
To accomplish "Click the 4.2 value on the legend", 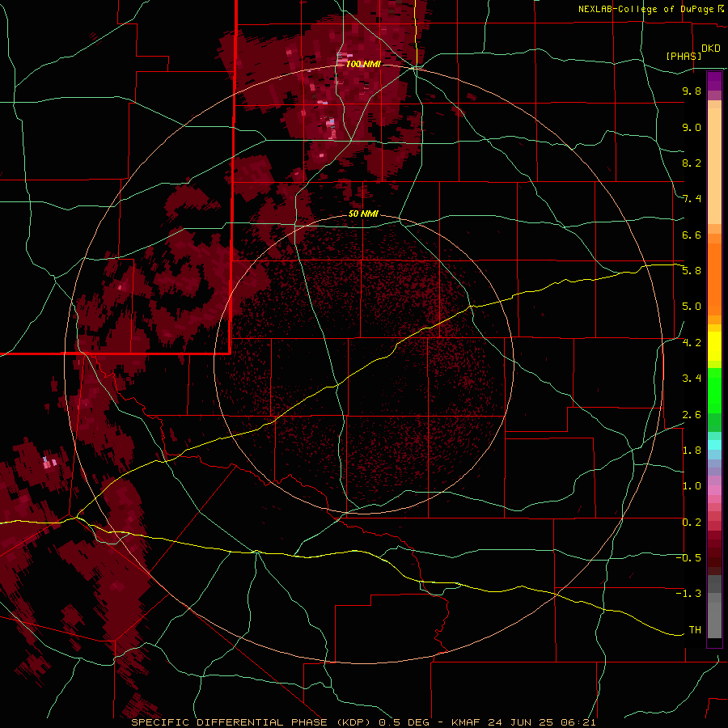I will (692, 343).
